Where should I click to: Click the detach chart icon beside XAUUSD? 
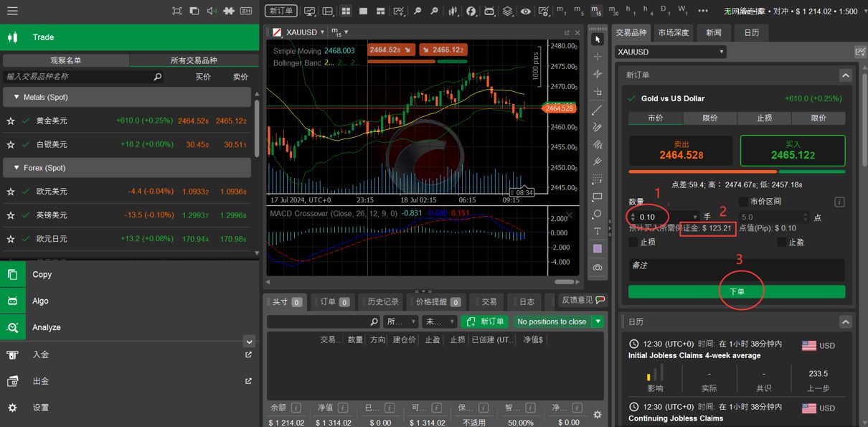click(567, 32)
